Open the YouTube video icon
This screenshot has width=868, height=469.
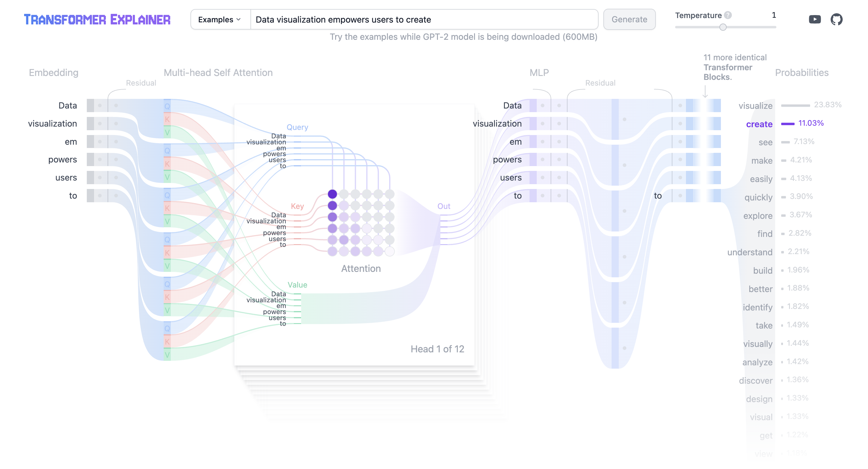click(x=814, y=19)
